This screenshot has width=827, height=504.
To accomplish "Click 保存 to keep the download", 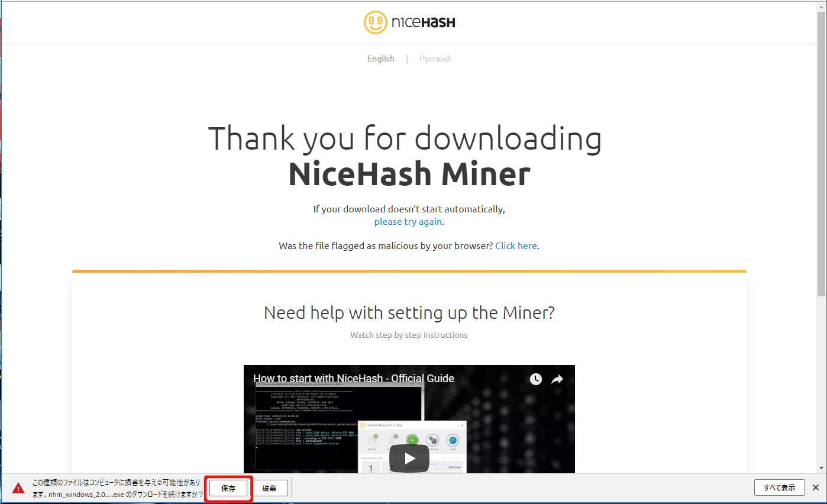I will coord(228,488).
